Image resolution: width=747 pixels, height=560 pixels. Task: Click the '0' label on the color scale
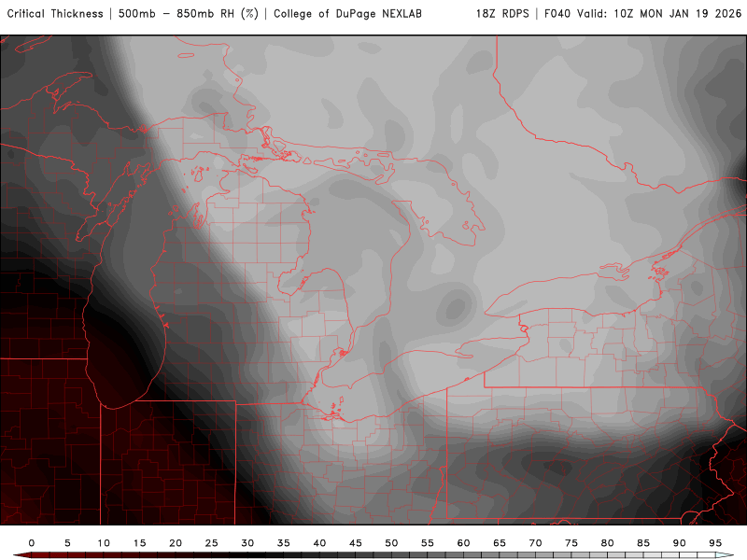click(32, 543)
